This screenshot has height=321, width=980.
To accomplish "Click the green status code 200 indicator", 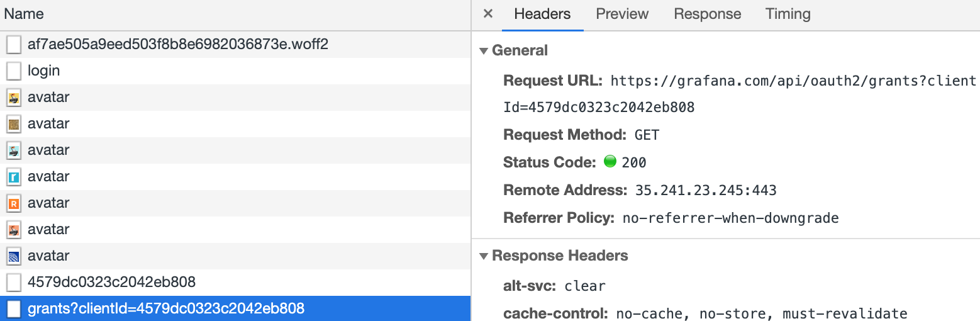I will [x=610, y=162].
